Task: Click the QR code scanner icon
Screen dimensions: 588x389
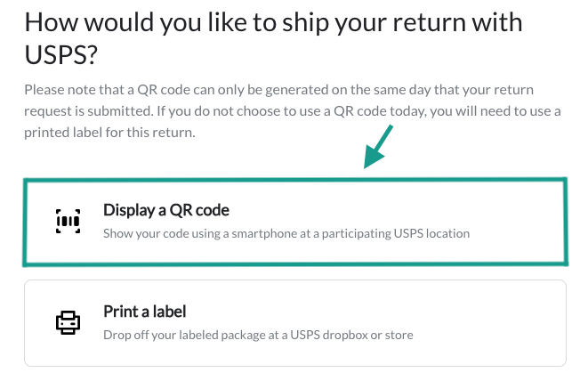Action: coord(68,222)
